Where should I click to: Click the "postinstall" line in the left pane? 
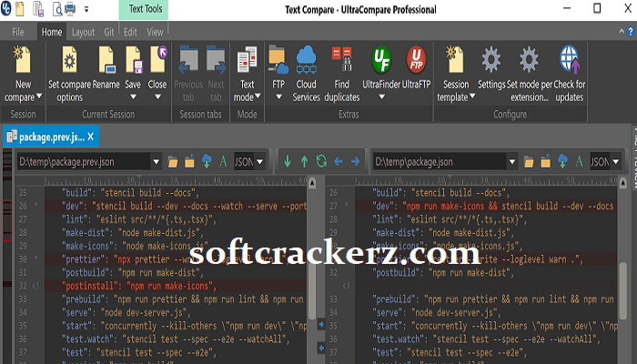pos(176,286)
